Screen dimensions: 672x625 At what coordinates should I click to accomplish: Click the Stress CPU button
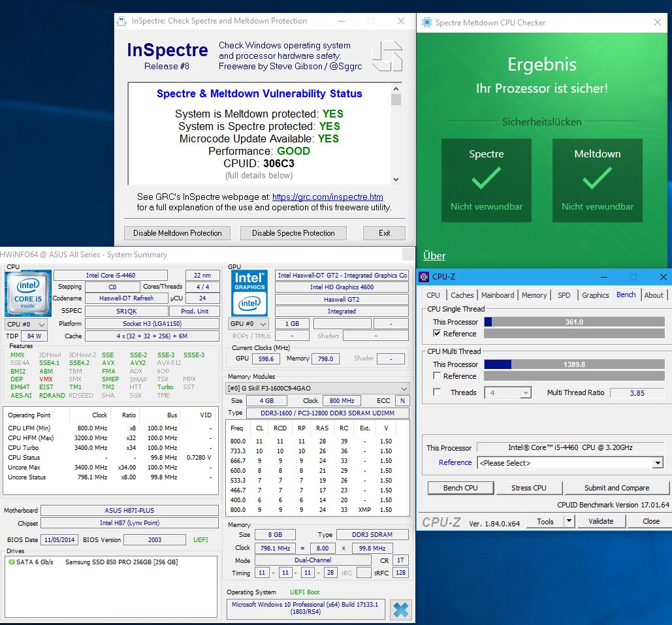point(529,488)
